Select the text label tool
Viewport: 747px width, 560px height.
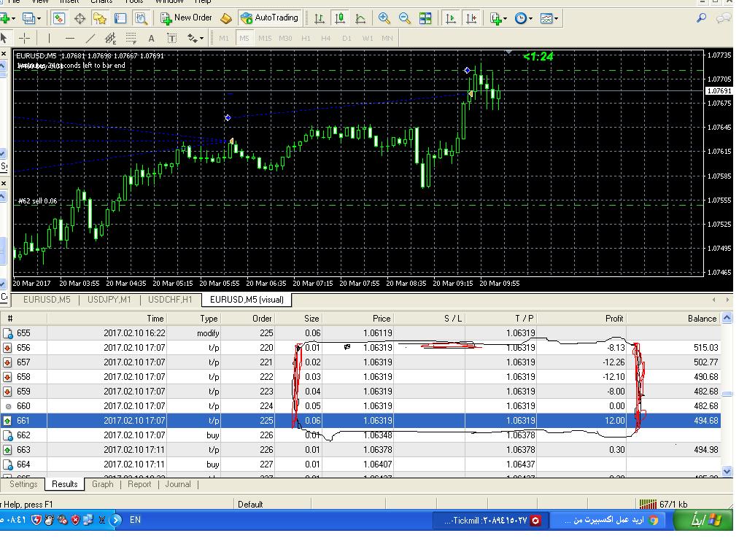[x=172, y=38]
